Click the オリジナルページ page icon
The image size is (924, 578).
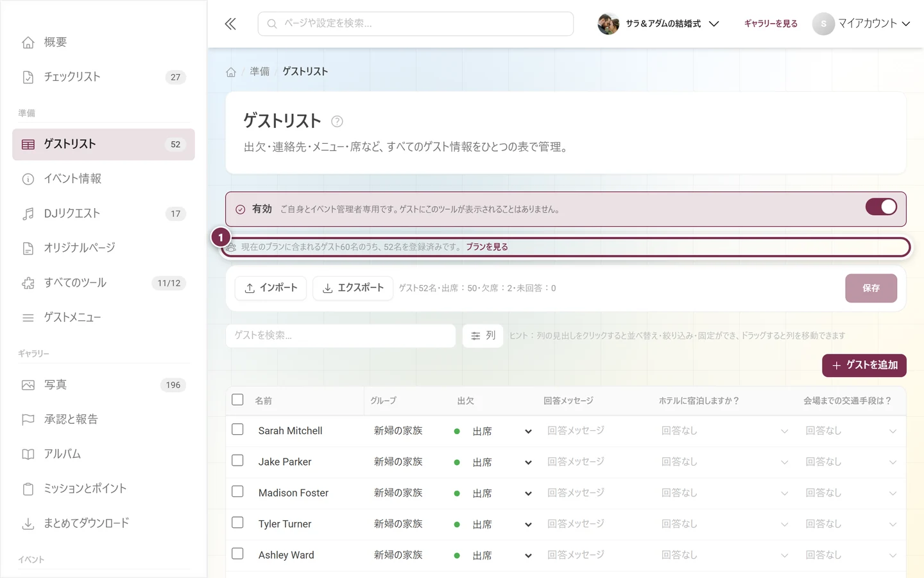(x=28, y=249)
